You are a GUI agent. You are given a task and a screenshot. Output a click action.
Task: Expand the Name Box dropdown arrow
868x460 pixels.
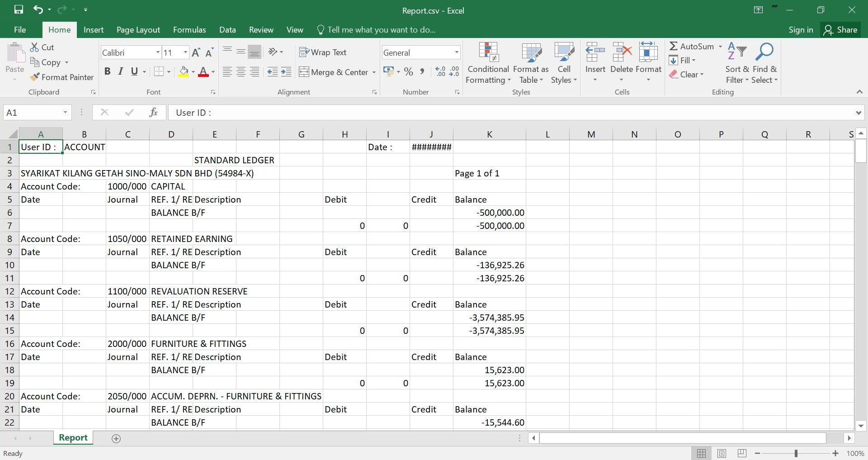(x=65, y=113)
